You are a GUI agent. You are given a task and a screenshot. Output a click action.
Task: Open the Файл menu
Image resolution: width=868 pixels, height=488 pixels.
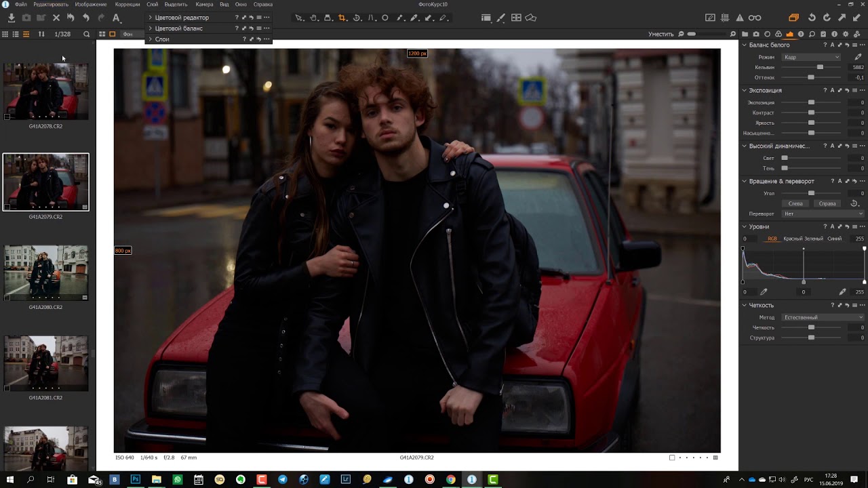tap(21, 4)
